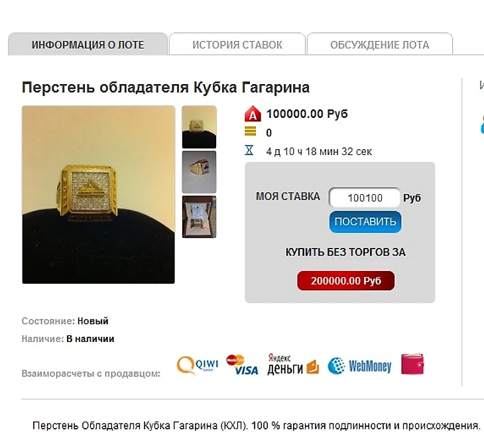This screenshot has height=448, width=484.
Task: Select the WebMoney payment logo
Action: tap(359, 366)
